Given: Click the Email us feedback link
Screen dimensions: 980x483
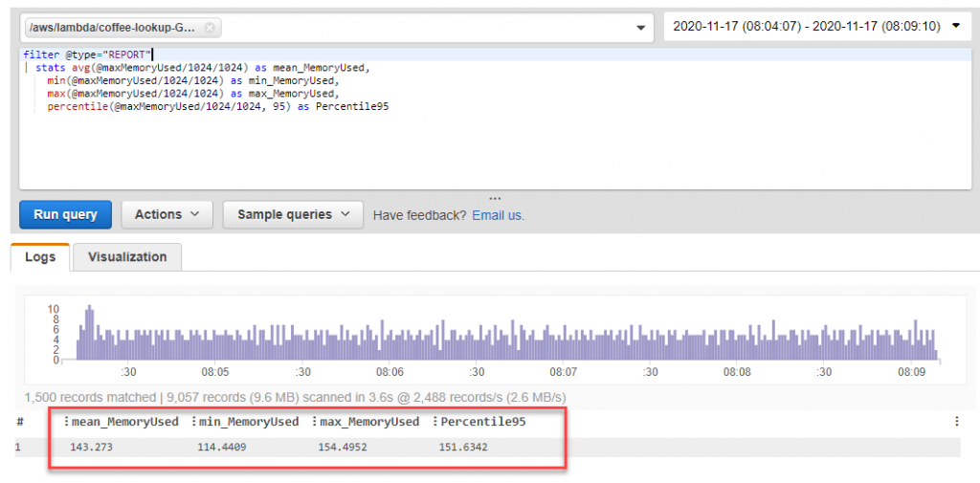Looking at the screenshot, I should tap(498, 215).
